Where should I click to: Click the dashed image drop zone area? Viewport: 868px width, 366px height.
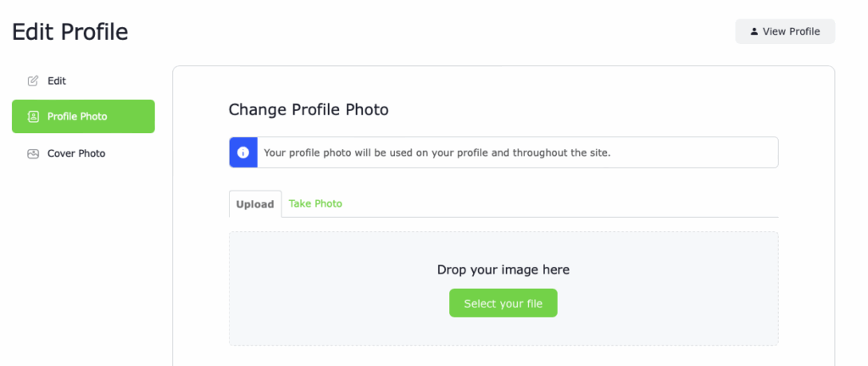tap(504, 289)
